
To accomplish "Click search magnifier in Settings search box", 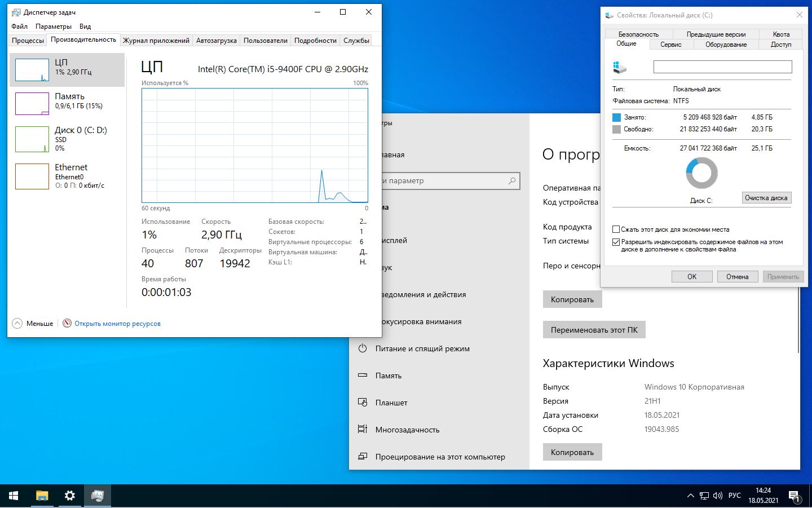I will click(x=512, y=181).
